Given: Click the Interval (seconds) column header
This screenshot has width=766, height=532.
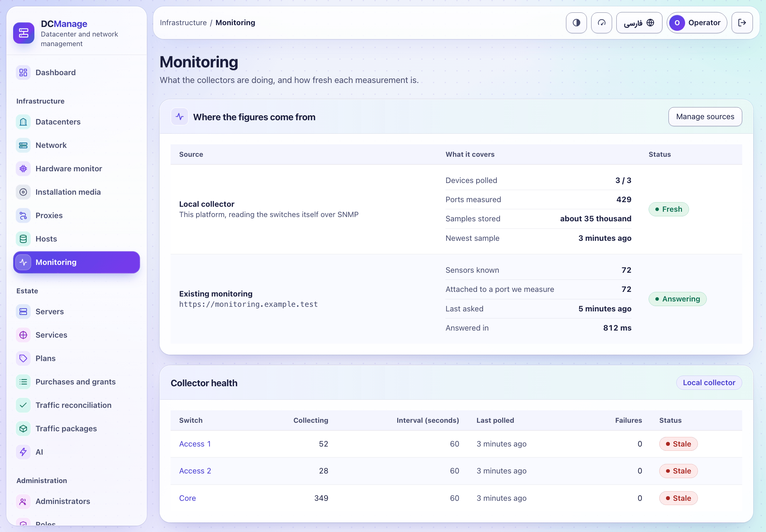Looking at the screenshot, I should [428, 421].
